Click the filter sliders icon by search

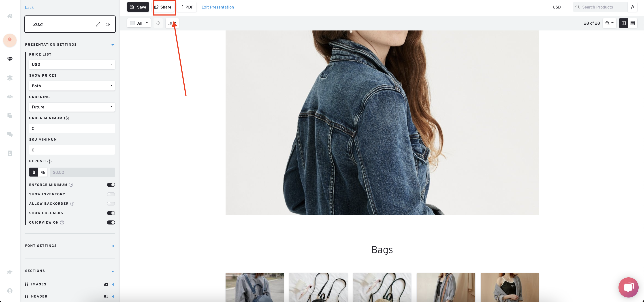[x=633, y=7]
